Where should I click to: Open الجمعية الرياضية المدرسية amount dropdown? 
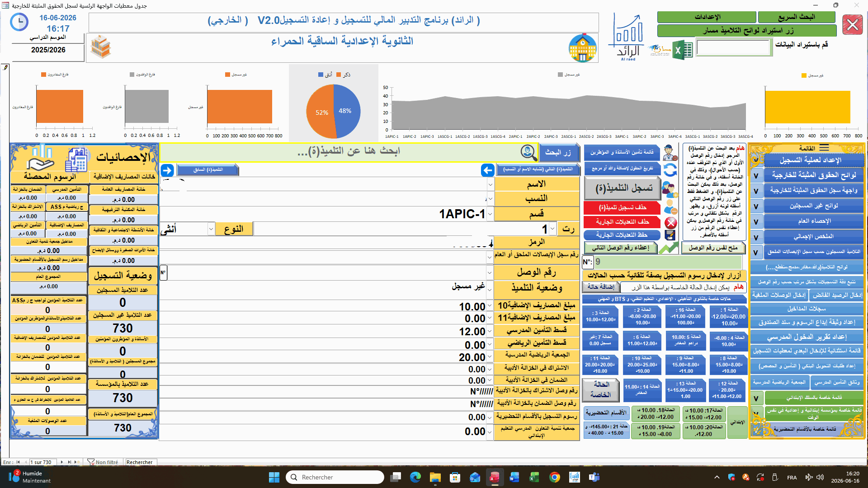point(490,357)
